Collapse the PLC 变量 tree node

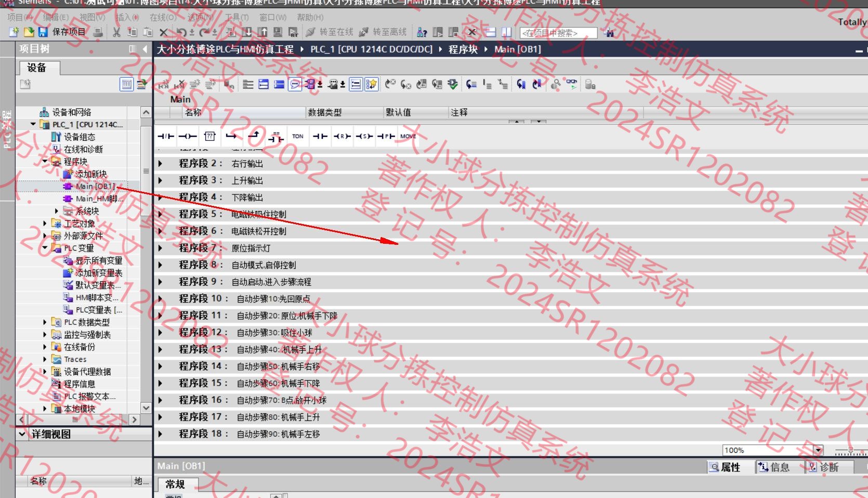45,248
